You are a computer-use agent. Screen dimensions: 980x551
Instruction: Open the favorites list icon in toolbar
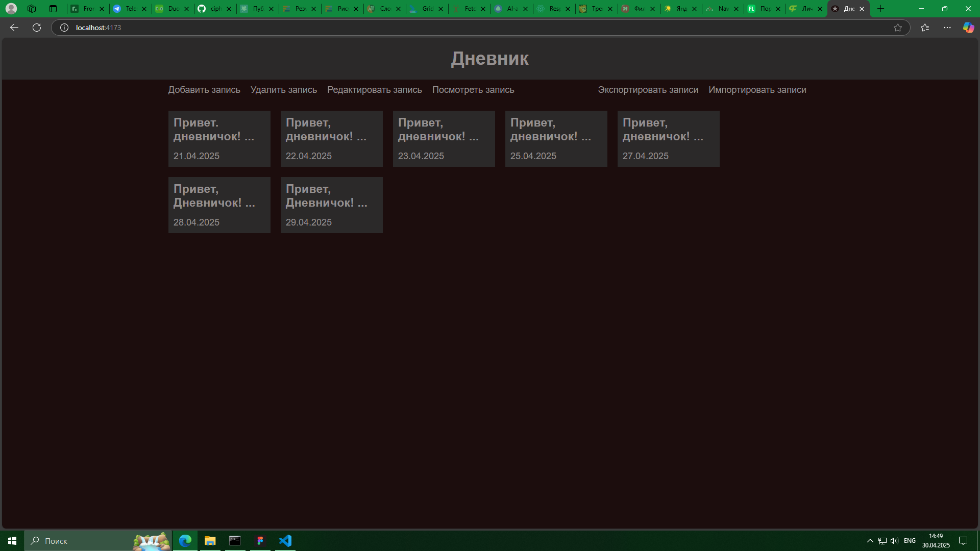tap(925, 28)
